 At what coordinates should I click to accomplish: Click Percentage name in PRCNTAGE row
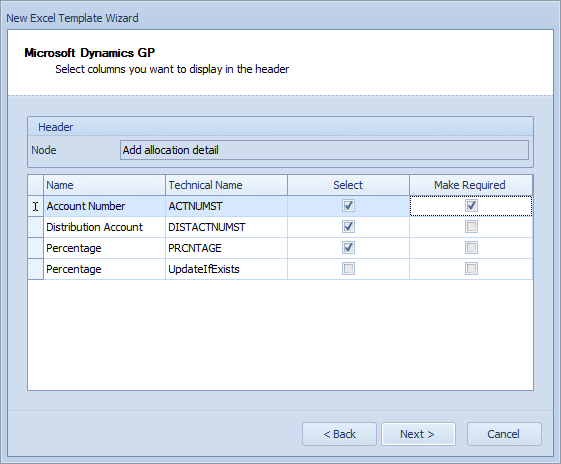104,248
